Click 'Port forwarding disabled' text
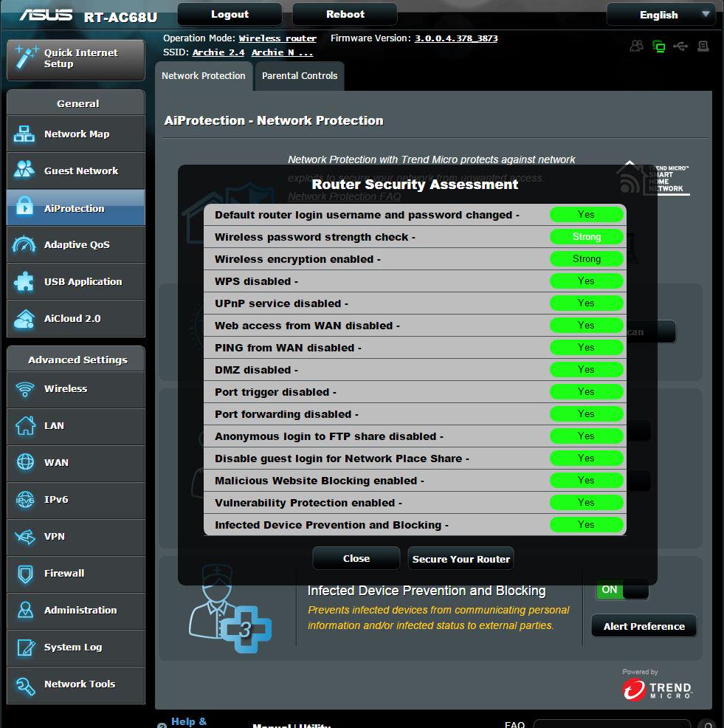This screenshot has height=728, width=724. 283,414
